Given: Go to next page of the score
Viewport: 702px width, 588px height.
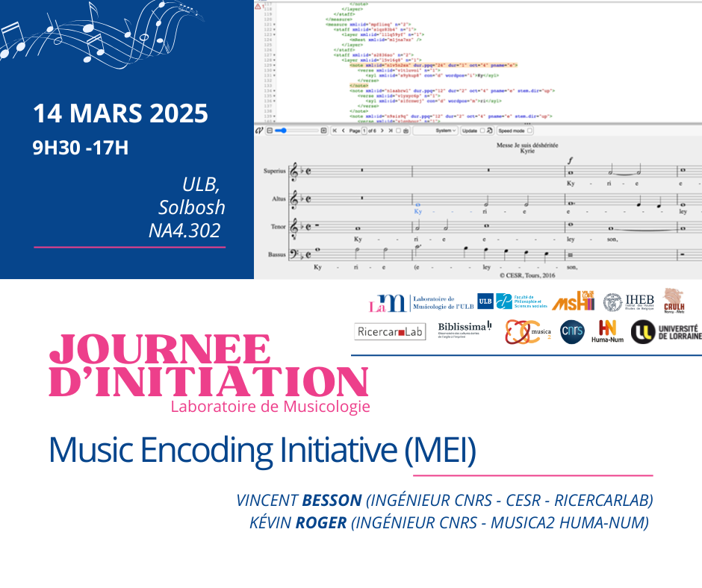Looking at the screenshot, I should pyautogui.click(x=382, y=131).
